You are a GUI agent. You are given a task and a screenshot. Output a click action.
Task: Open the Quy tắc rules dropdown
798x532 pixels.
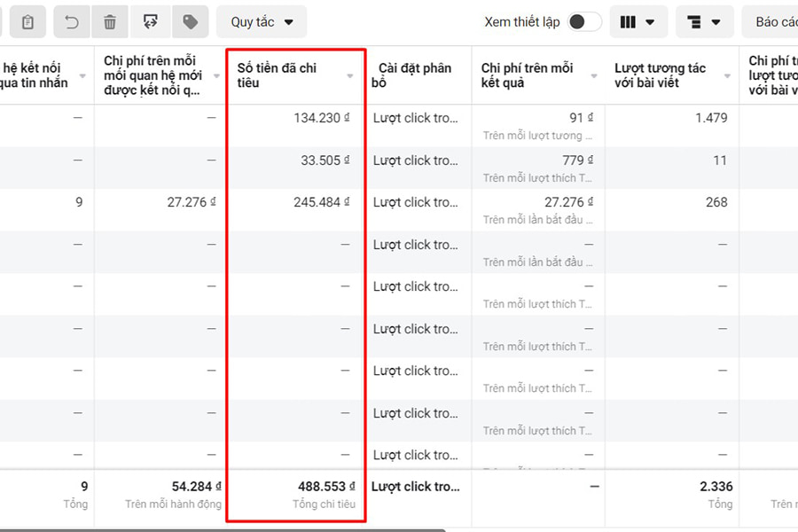tap(262, 22)
